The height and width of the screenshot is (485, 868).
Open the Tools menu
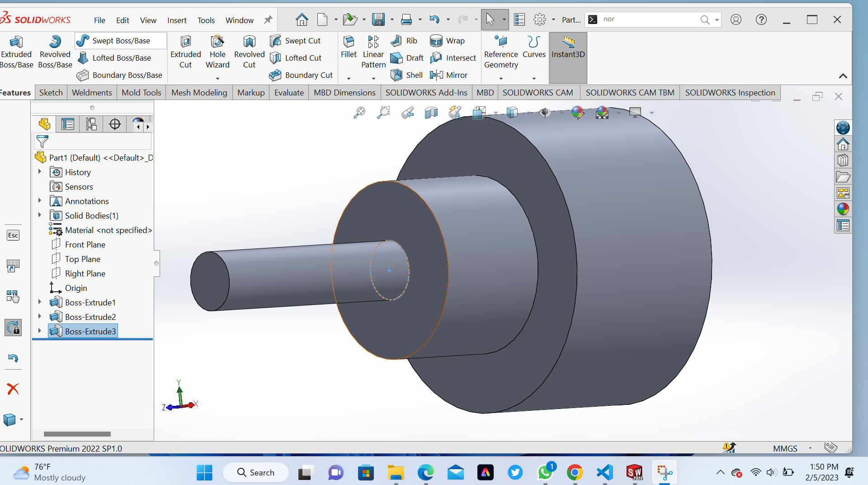point(206,20)
